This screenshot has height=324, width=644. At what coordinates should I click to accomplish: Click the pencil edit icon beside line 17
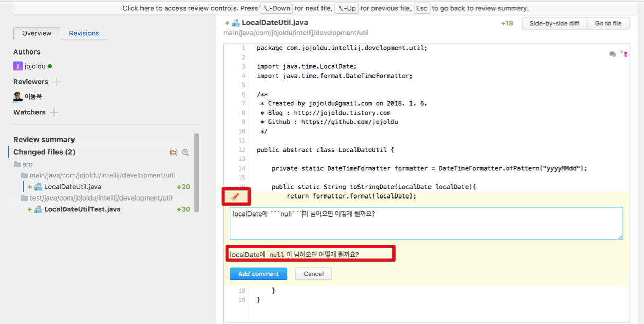click(236, 196)
